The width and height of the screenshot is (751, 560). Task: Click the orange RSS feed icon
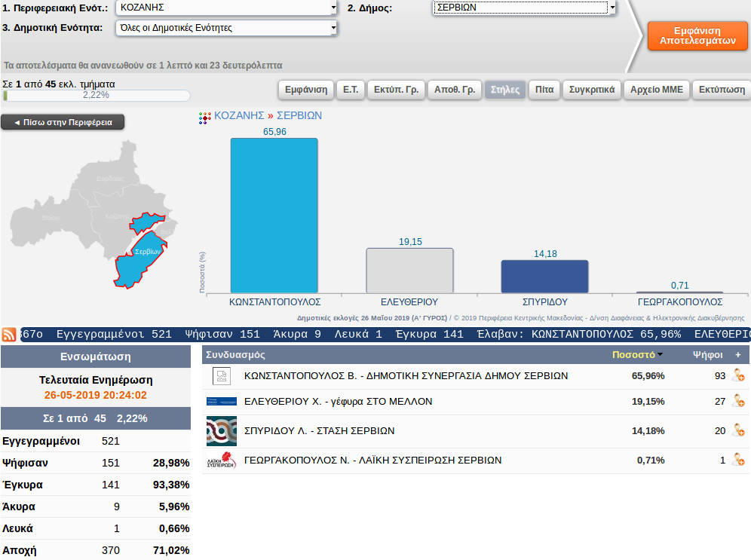coord(10,335)
